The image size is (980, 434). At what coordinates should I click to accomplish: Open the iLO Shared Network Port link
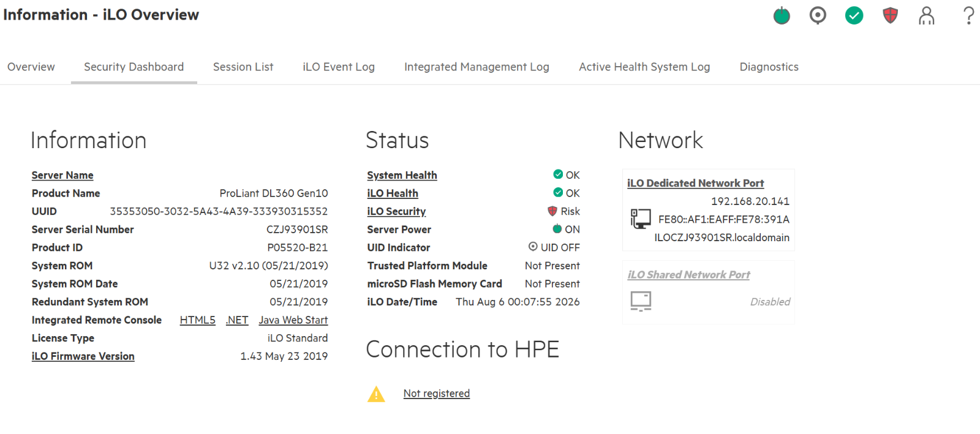click(x=688, y=275)
